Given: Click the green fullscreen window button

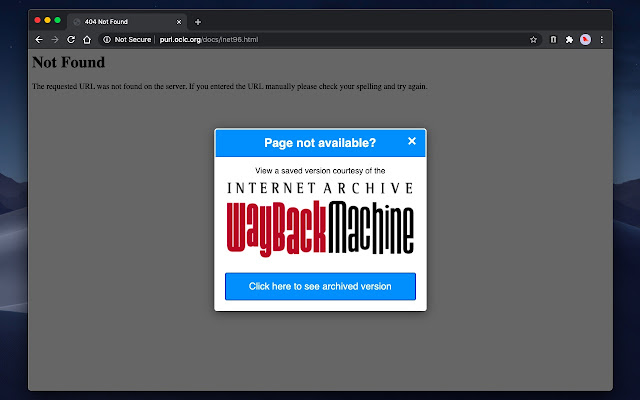Looking at the screenshot, I should [x=57, y=20].
